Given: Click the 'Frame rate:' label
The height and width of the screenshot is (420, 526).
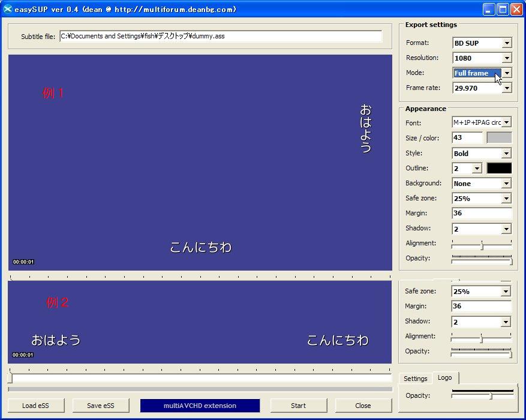Looking at the screenshot, I should [423, 88].
